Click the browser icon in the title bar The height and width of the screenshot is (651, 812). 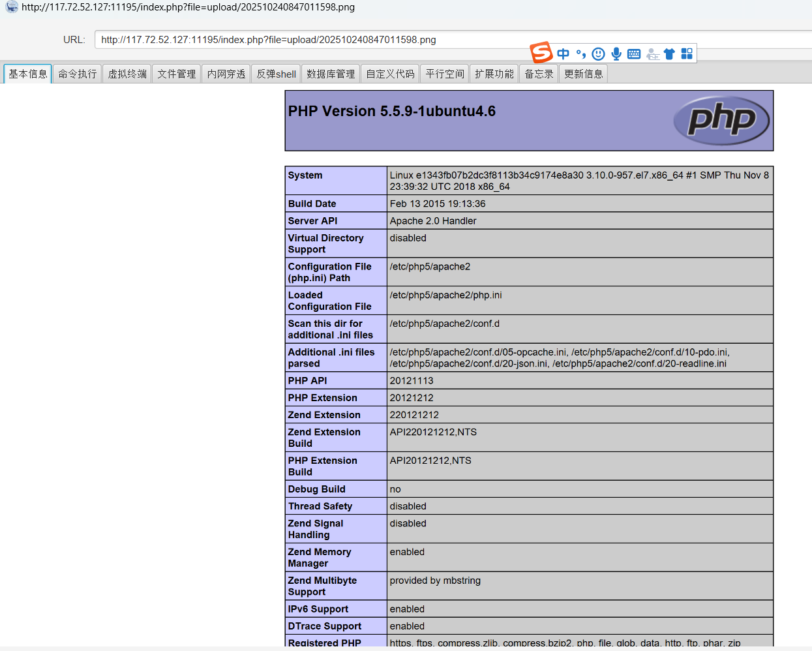click(12, 7)
